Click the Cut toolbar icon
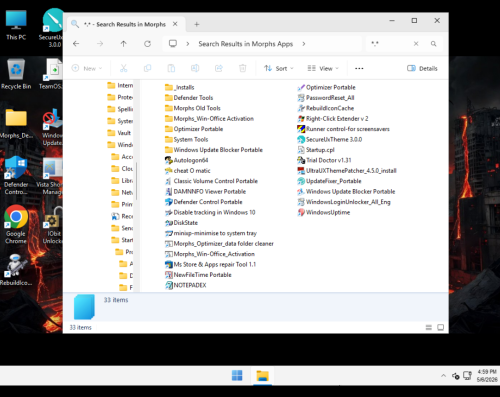Screen dimensions: 500x397 [x=124, y=68]
